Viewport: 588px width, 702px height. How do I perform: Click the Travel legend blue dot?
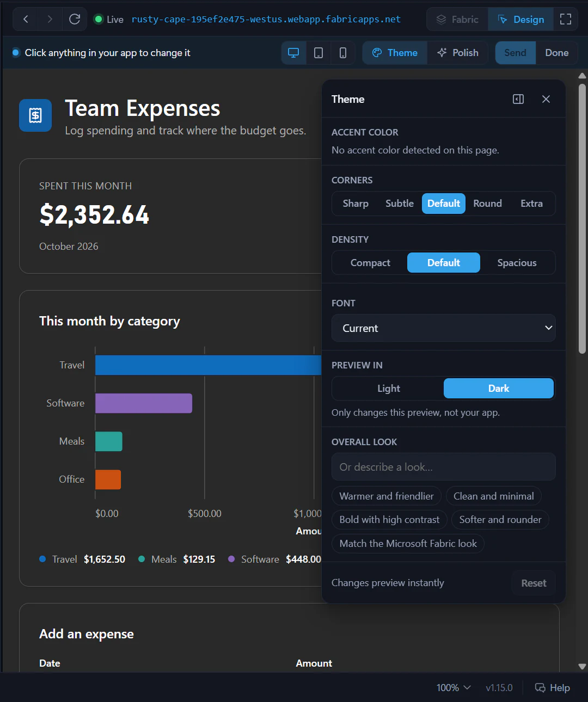(x=42, y=559)
